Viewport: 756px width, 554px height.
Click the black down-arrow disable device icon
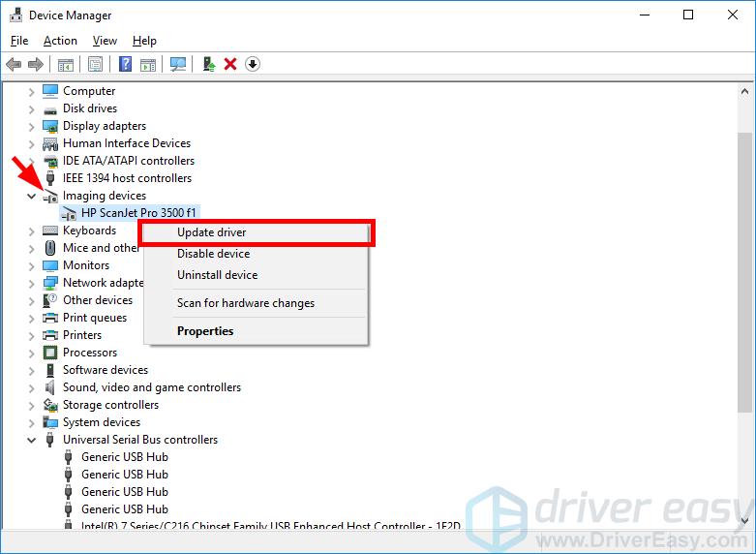(253, 65)
